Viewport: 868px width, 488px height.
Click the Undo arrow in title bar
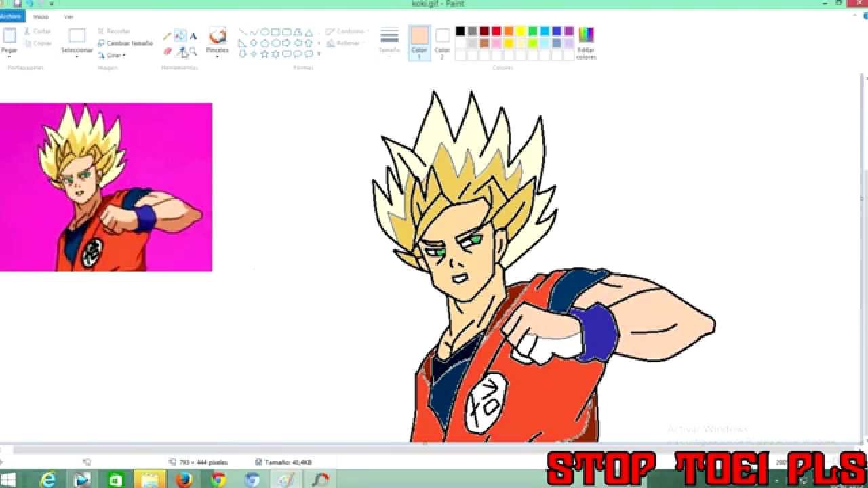pyautogui.click(x=29, y=3)
